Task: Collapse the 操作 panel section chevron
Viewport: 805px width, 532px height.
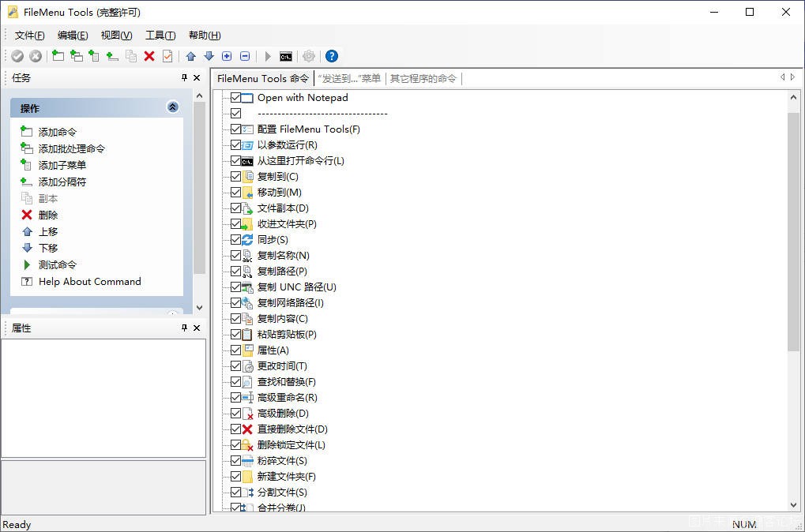Action: 173,107
